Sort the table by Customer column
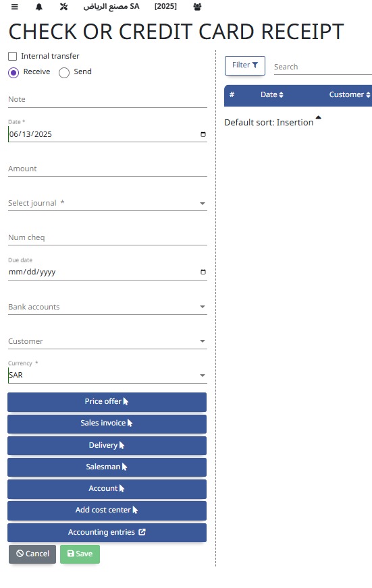 click(x=350, y=95)
